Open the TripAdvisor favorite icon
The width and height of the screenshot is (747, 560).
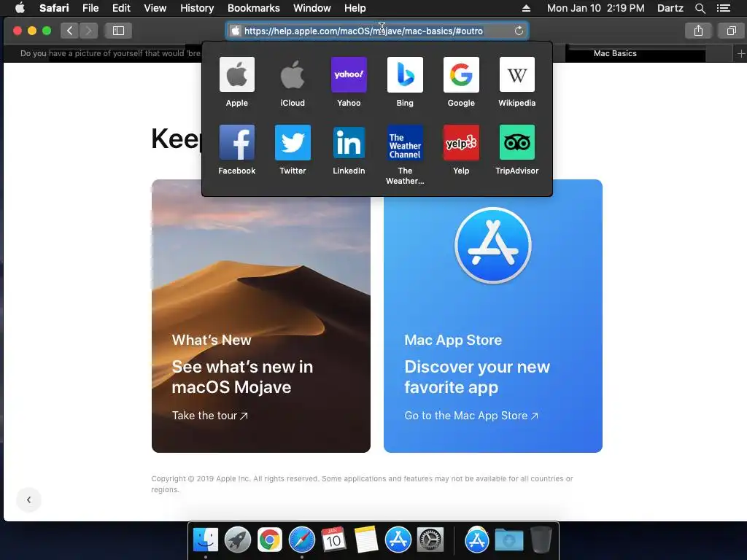[x=517, y=142]
